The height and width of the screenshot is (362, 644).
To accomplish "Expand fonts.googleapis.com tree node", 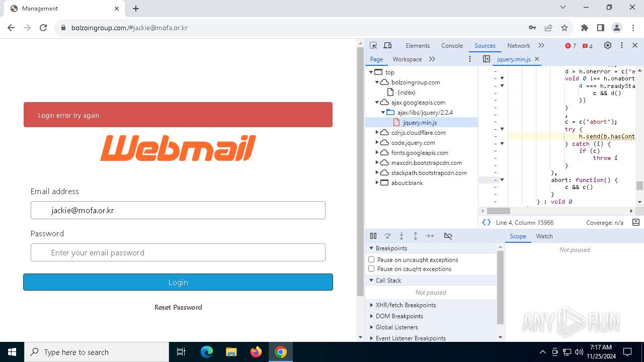I will pos(377,152).
